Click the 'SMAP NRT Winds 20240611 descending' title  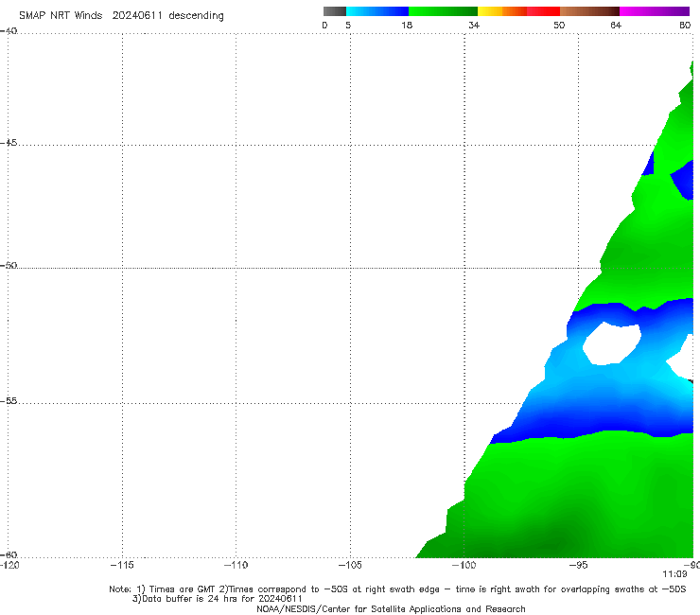[121, 15]
